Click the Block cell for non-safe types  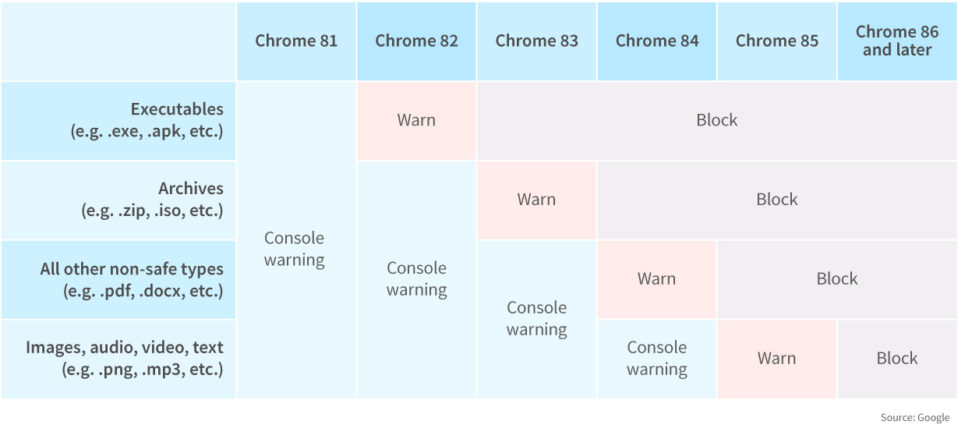838,280
